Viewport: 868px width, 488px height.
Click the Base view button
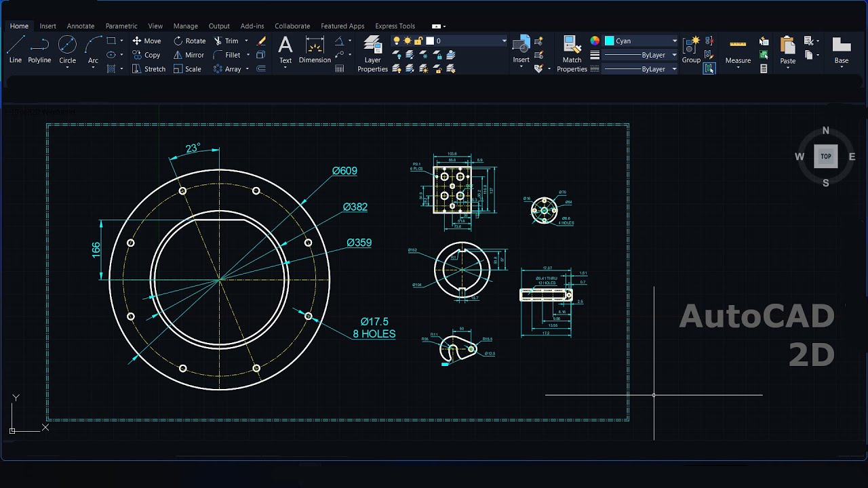842,50
